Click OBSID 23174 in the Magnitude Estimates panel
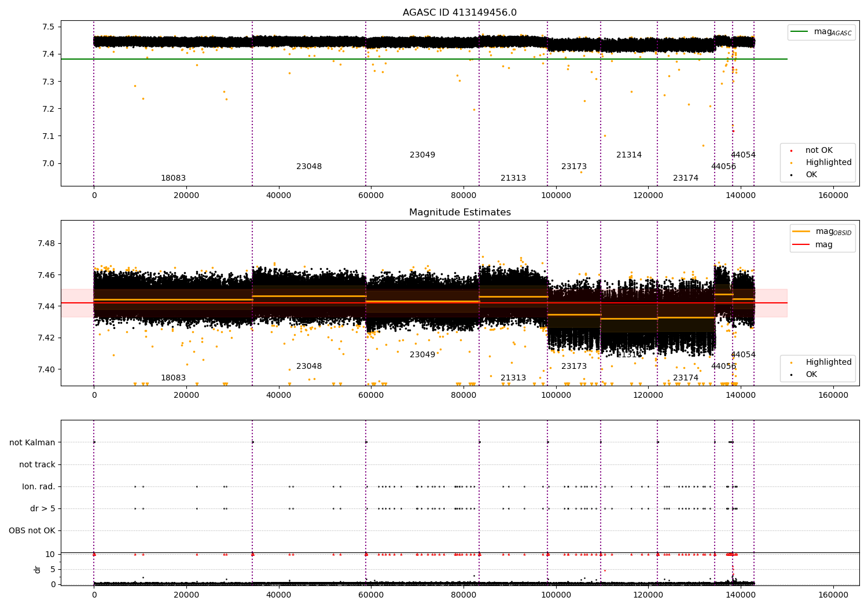The height and width of the screenshot is (608, 868). click(x=686, y=378)
